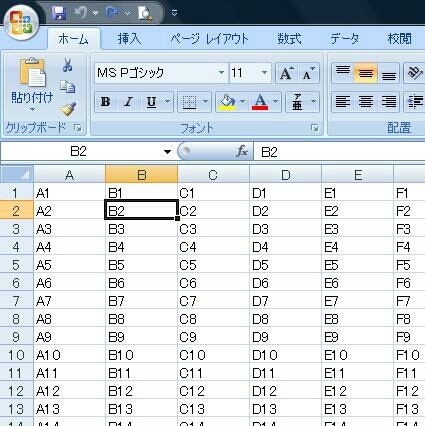The image size is (425, 426).
Task: Switch to ページ レイアウト tab
Action: (x=209, y=39)
